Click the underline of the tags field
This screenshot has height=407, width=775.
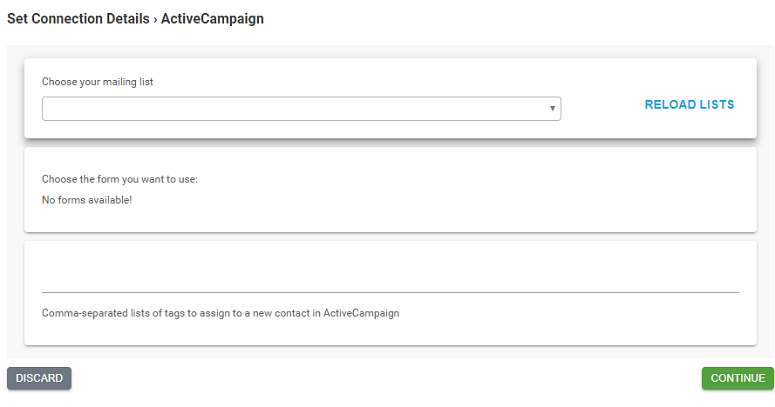pyautogui.click(x=390, y=292)
